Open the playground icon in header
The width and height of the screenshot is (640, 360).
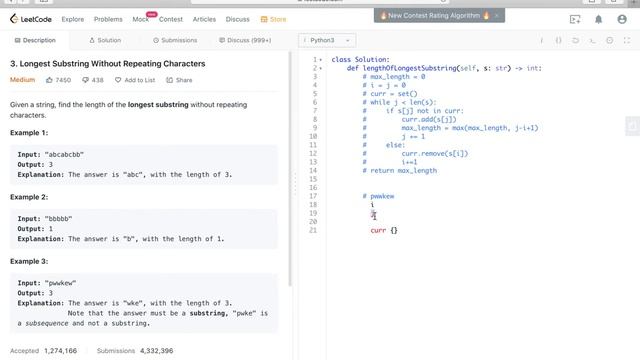(575, 19)
